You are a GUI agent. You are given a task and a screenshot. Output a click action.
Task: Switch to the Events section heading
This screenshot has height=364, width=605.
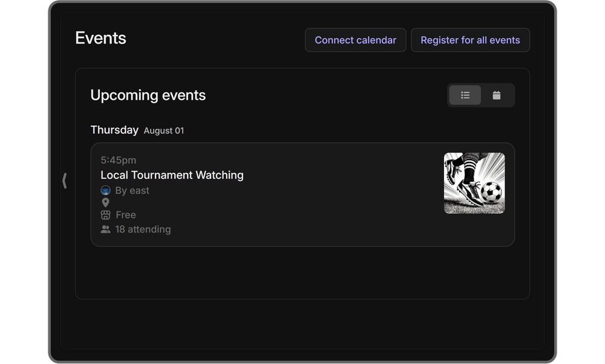click(x=100, y=38)
